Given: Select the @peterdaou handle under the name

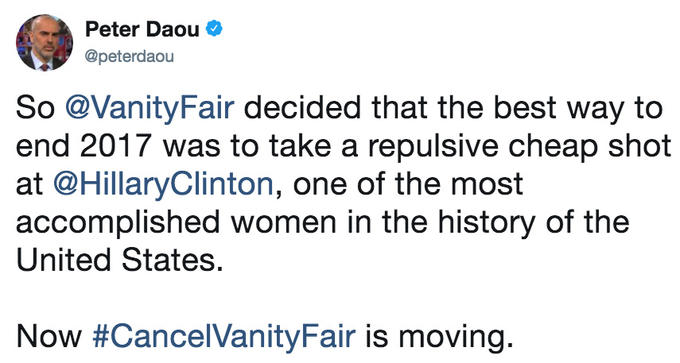Looking at the screenshot, I should pos(129,57).
